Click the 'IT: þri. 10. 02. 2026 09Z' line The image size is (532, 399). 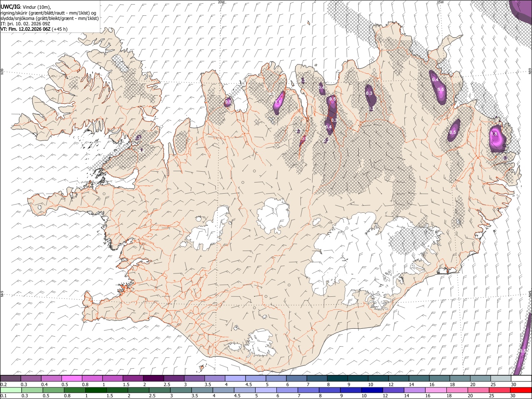point(25,24)
